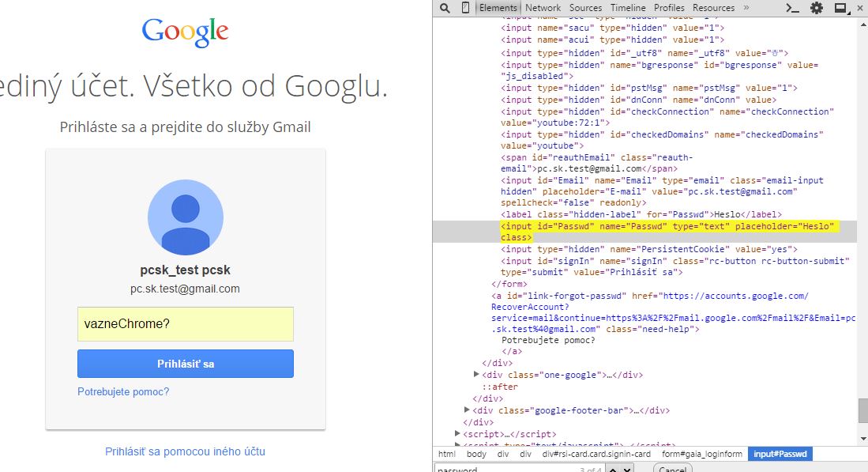Select form#gaia_loginform in the breadcrumb
The image size is (868, 472).
coord(702,454)
